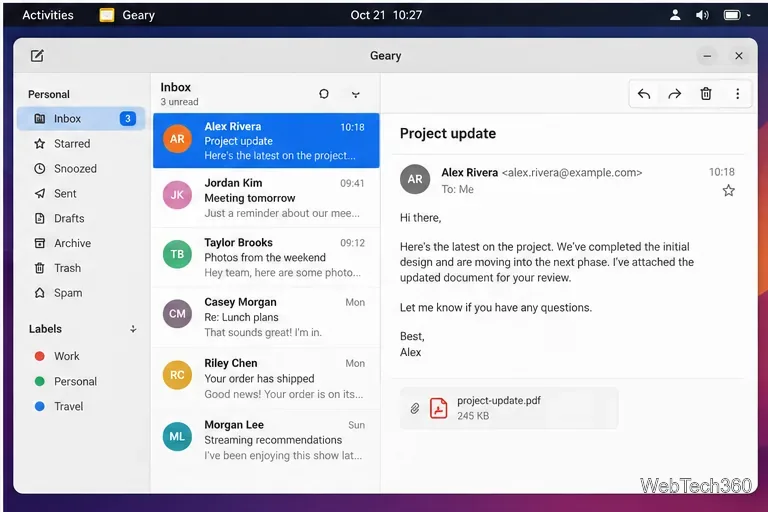Refresh the Inbox message list
The width and height of the screenshot is (768, 512).
click(x=324, y=94)
